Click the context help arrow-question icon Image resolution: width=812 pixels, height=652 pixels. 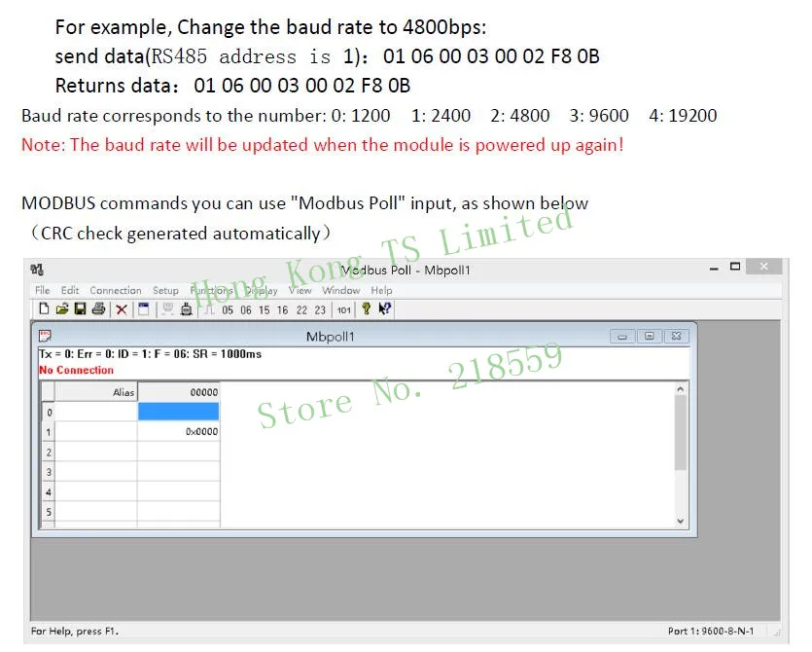(385, 308)
